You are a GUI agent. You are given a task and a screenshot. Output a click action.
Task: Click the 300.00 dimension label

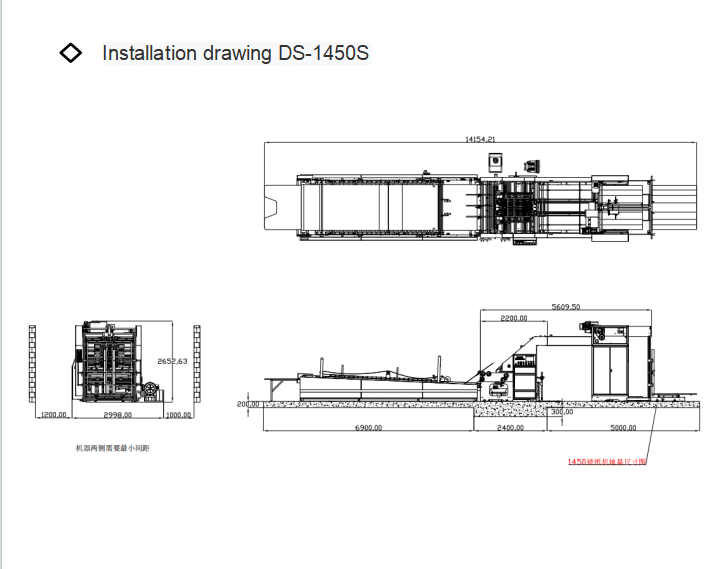point(562,411)
